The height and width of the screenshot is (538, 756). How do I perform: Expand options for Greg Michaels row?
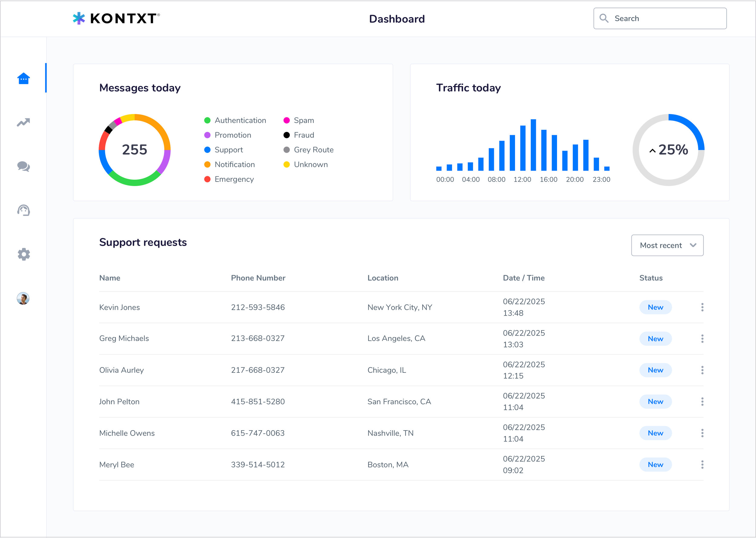[x=702, y=338]
